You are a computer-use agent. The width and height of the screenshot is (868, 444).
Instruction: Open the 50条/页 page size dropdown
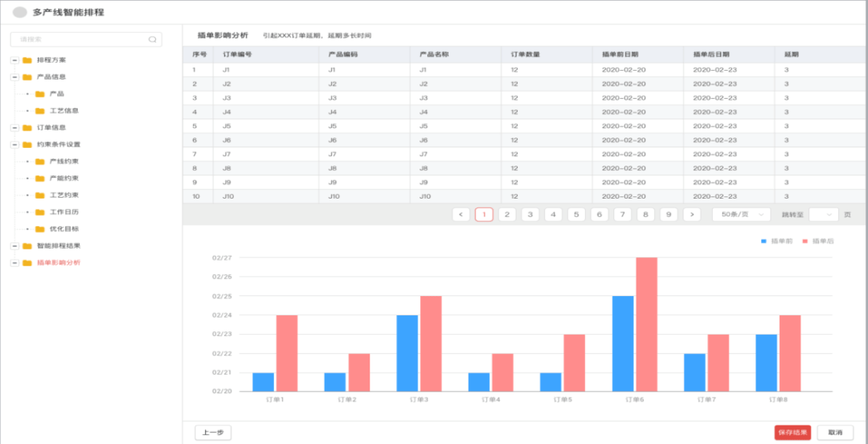[x=741, y=215]
